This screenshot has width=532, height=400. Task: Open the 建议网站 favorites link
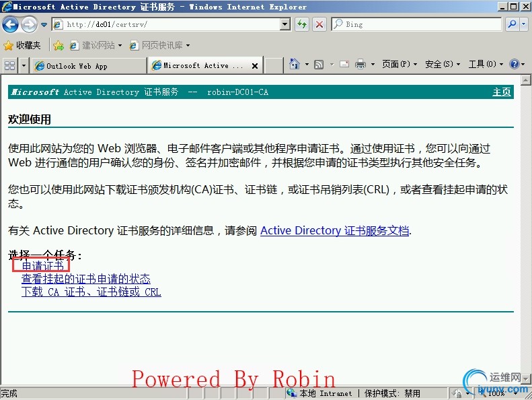[x=96, y=45]
